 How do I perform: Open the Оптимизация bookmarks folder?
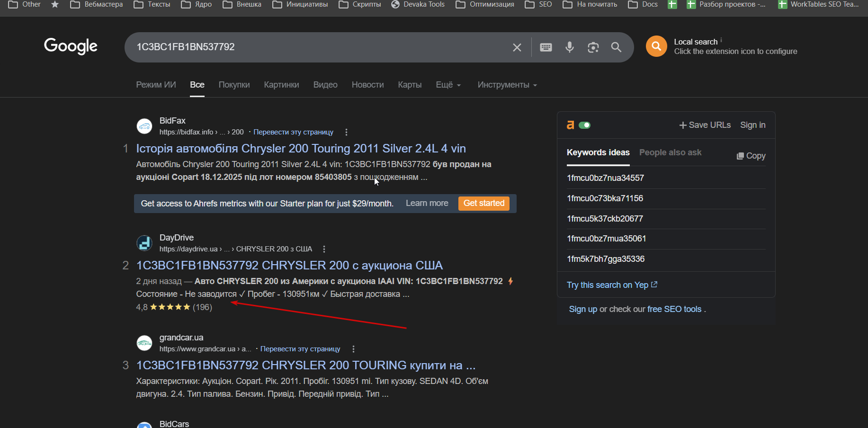(x=485, y=4)
